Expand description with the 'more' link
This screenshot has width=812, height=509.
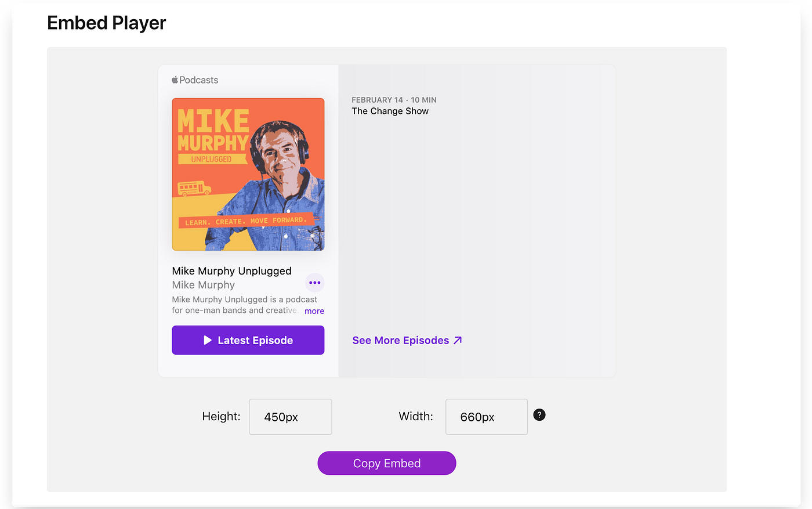(x=314, y=311)
